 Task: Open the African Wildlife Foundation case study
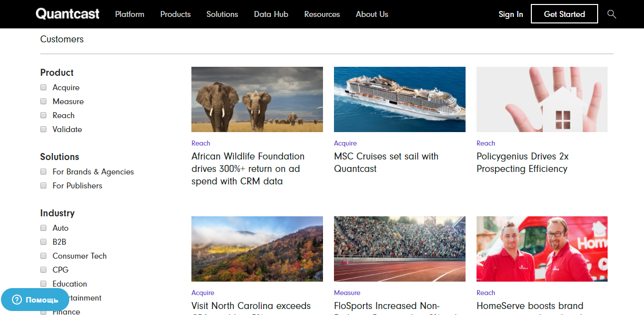[x=248, y=168]
